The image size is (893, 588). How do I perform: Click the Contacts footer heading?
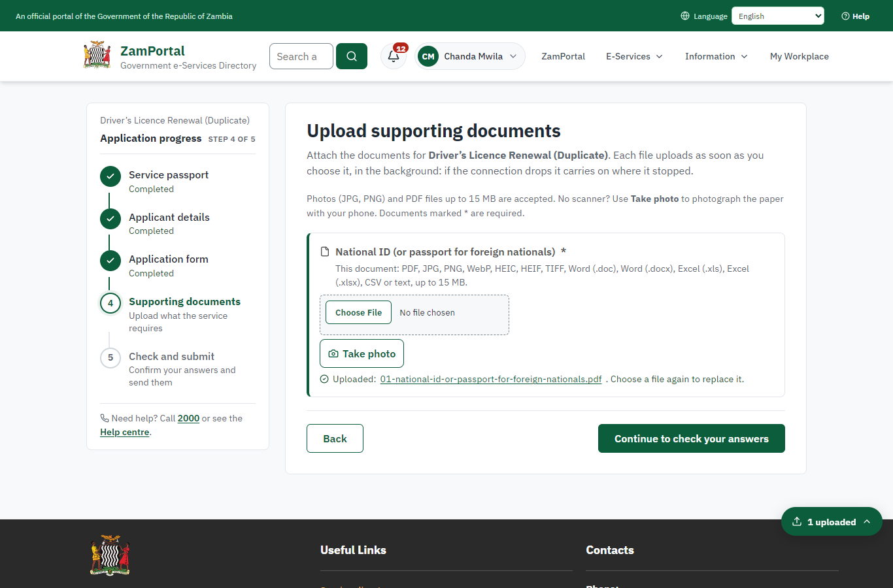pos(610,550)
